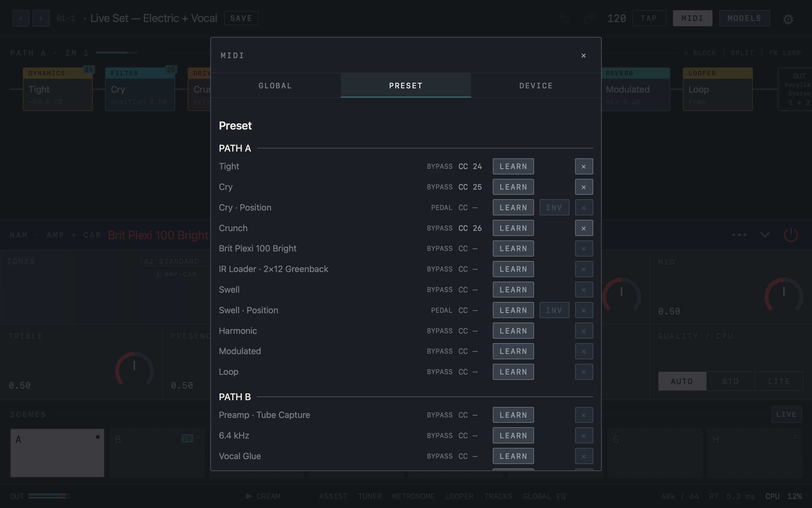Clear the Cry · Position pedal assignment
Image resolution: width=812 pixels, height=508 pixels.
[x=584, y=208]
